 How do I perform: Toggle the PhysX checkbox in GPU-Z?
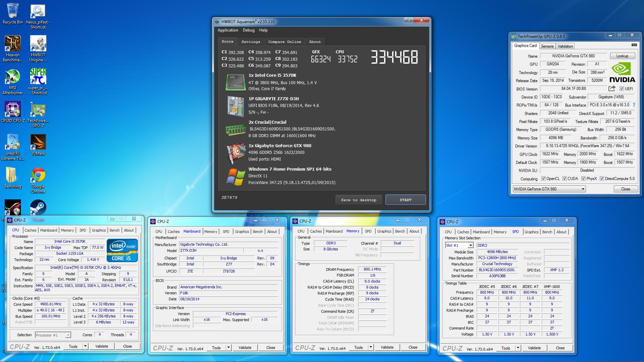(x=583, y=179)
